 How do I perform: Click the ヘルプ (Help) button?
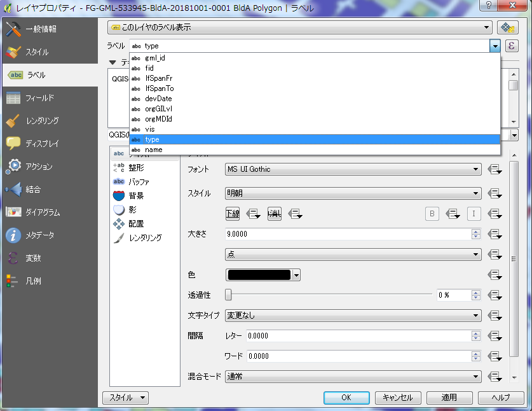[500, 397]
